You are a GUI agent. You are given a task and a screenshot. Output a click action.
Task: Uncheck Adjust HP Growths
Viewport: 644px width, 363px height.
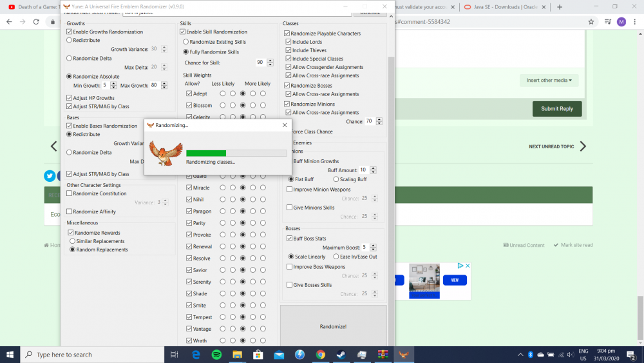[70, 98]
